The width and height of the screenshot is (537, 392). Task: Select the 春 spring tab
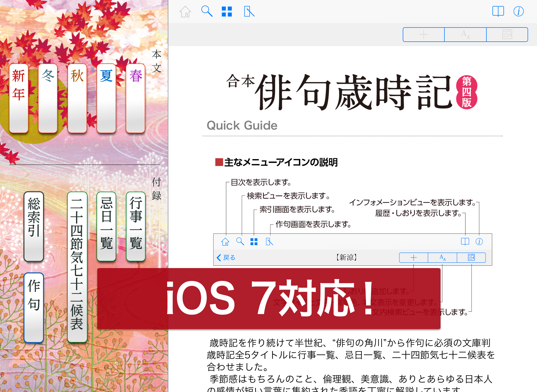[136, 98]
